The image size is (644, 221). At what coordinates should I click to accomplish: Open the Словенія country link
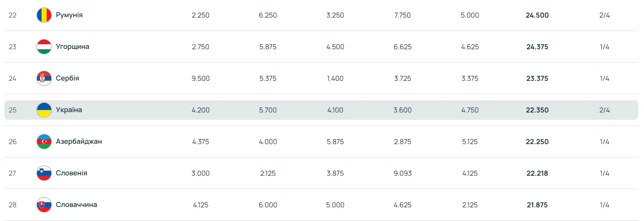click(71, 173)
